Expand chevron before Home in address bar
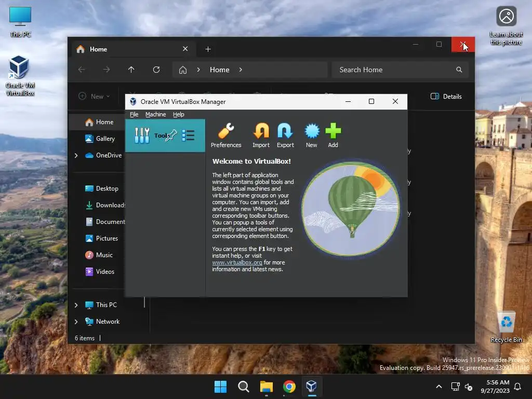Viewport: 532px width, 399px height. [x=198, y=70]
